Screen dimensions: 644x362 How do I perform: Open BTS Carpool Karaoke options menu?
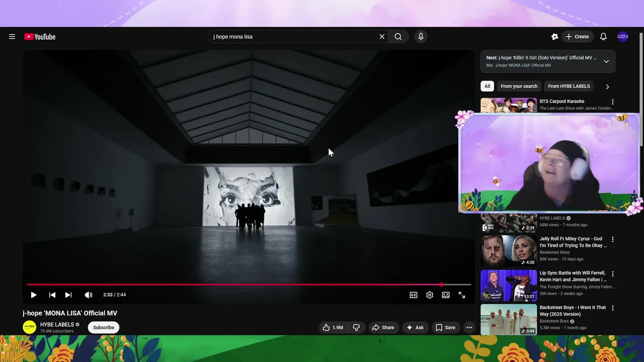pos(613,102)
